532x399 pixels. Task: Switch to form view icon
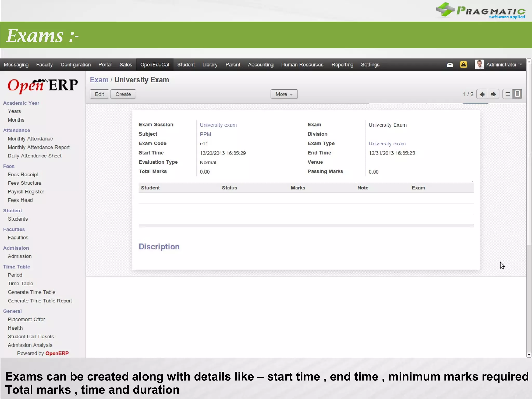517,94
